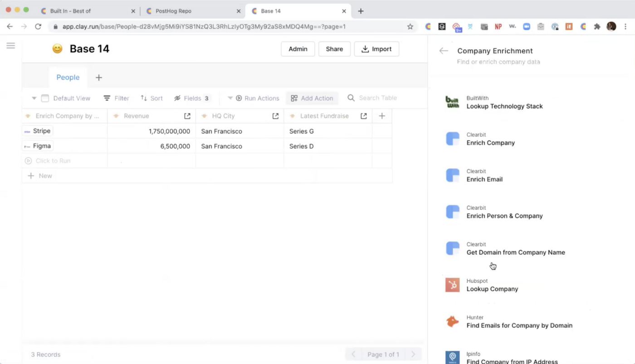The height and width of the screenshot is (364, 635).
Task: Click the Enrich Company by column header
Action: (64, 116)
